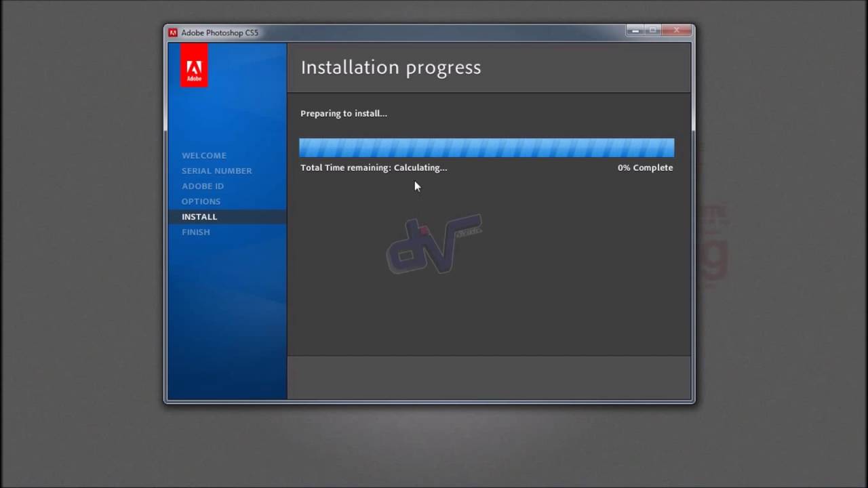Click the Adobe logo in the sidebar
Image resolution: width=868 pixels, height=488 pixels.
[194, 65]
